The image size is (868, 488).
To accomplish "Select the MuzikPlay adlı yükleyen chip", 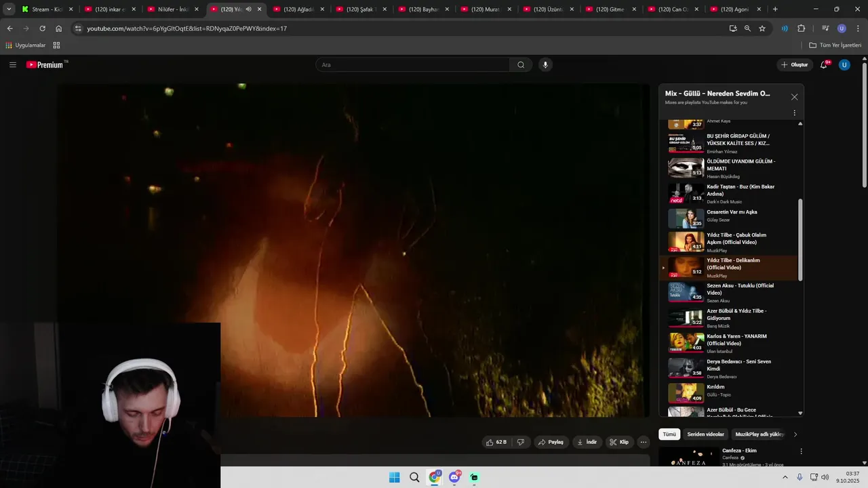I will (x=759, y=434).
